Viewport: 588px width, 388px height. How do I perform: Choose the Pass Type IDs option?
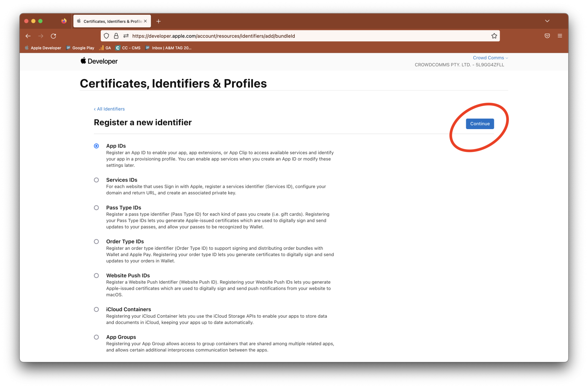coord(96,208)
